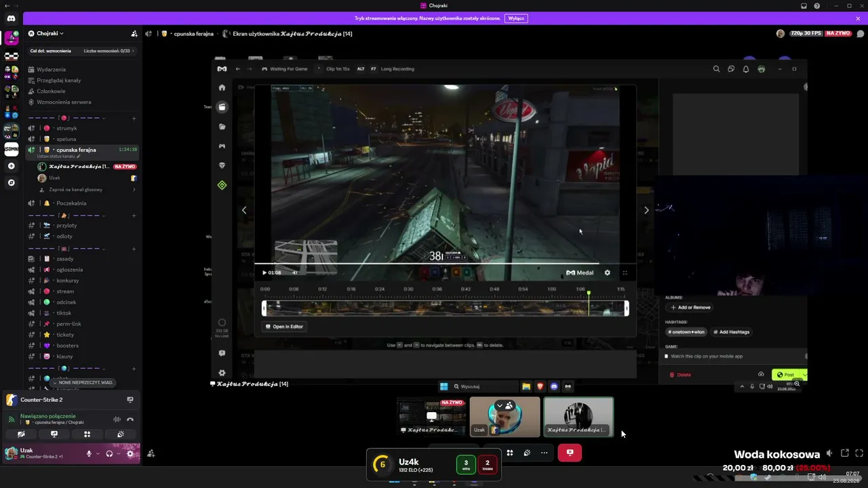868x488 pixels.
Task: Toggle screen share in voice panel
Action: point(54,434)
